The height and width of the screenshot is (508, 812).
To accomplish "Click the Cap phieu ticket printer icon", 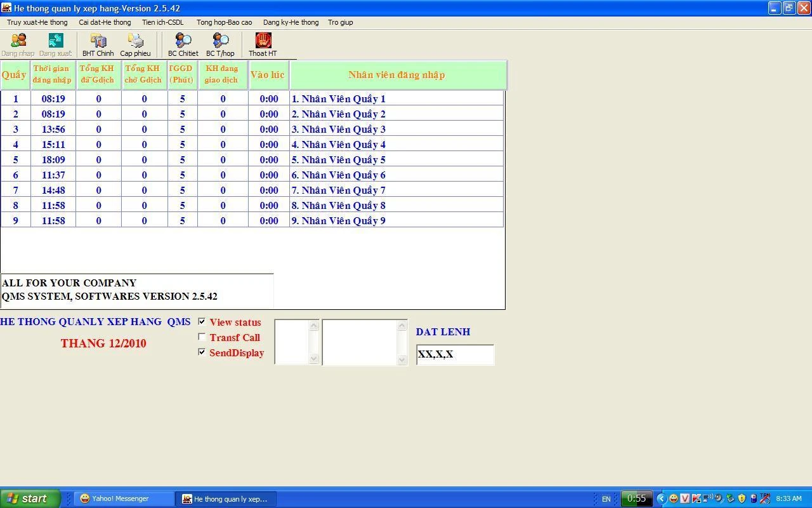I will tap(135, 41).
